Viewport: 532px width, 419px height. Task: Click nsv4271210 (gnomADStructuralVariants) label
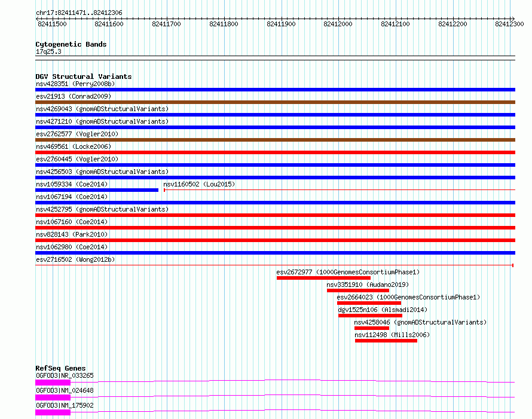coord(102,121)
